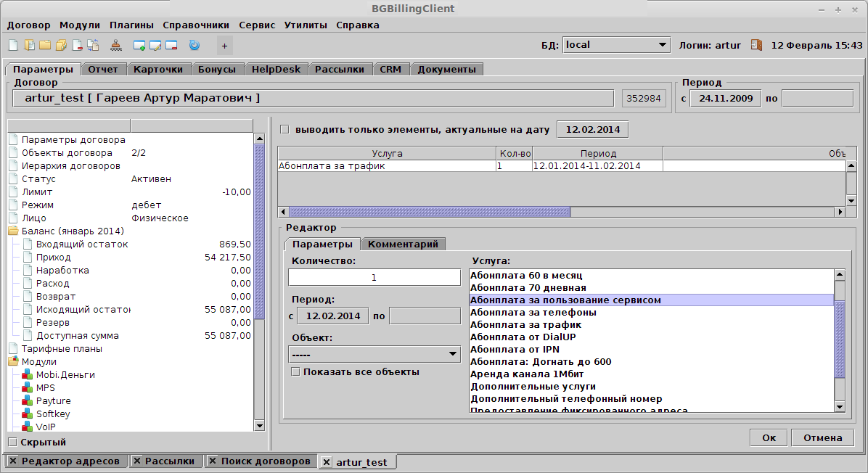The width and height of the screenshot is (868, 473).
Task: Click the blue refresh arrow icon
Action: pos(194,45)
